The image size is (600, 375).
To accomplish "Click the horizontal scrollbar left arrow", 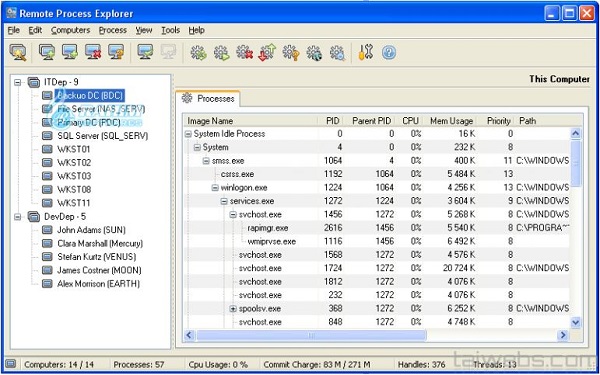I will (x=189, y=336).
